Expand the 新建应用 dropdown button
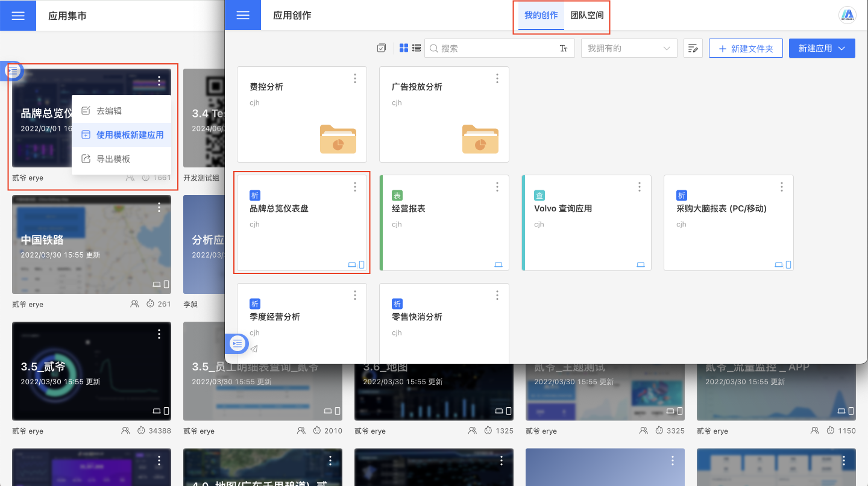This screenshot has height=486, width=868. 822,48
